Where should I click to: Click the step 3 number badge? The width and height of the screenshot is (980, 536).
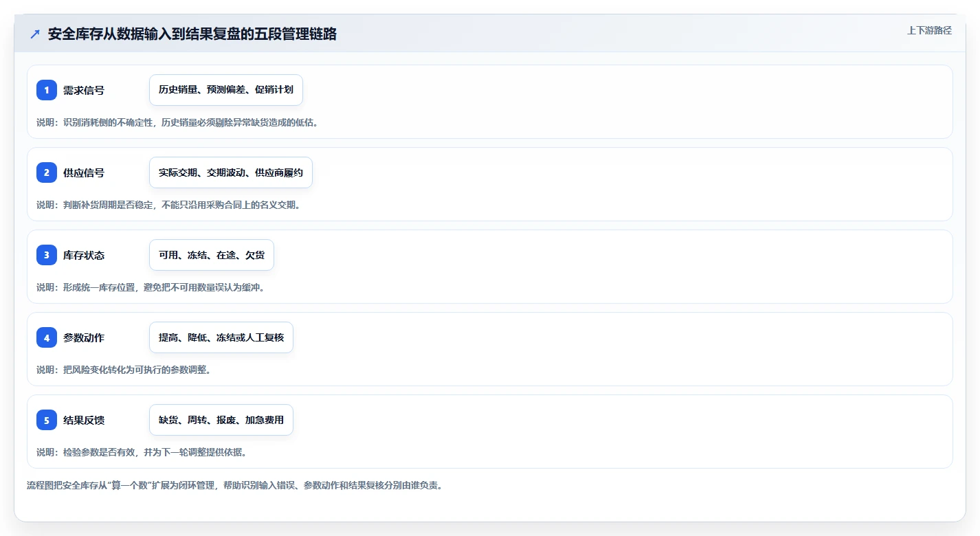tap(47, 255)
